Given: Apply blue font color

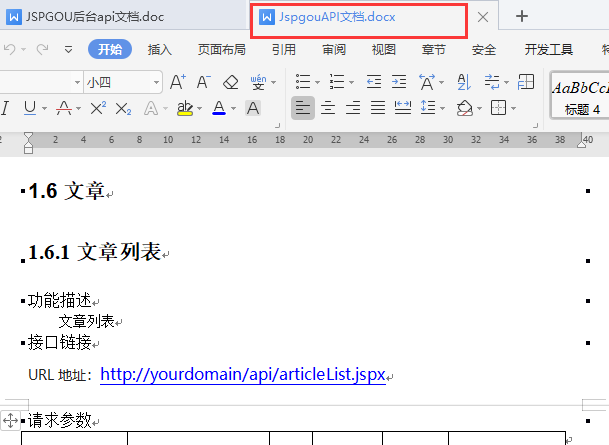Looking at the screenshot, I should (x=219, y=108).
